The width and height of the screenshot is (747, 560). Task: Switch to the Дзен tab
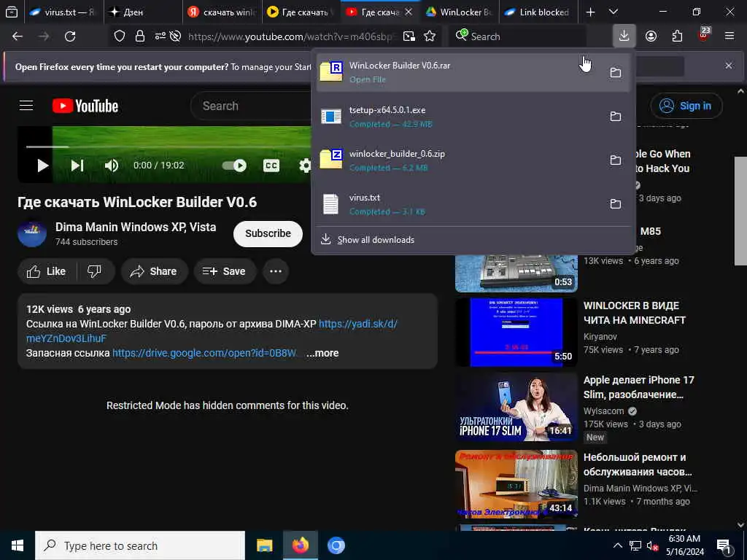pos(143,12)
